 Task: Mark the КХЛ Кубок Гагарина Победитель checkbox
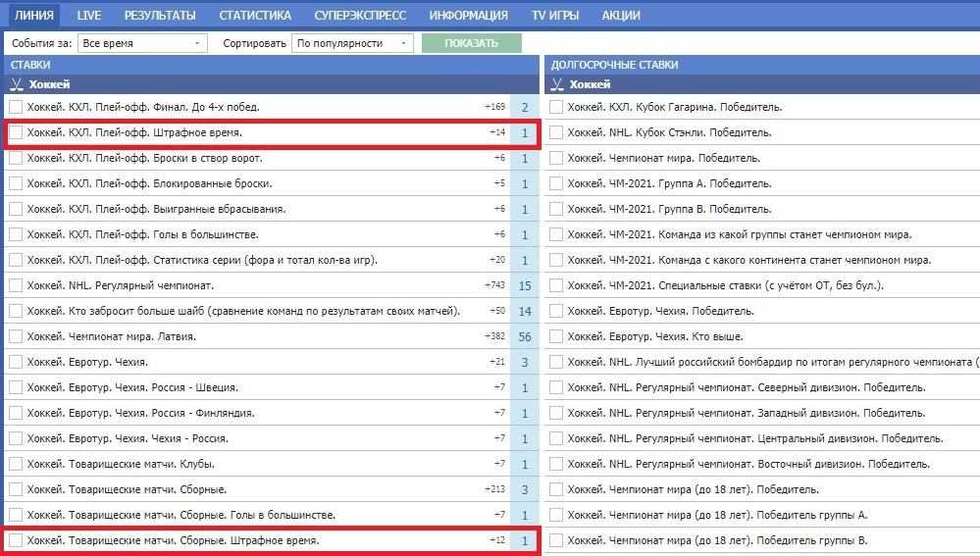556,107
